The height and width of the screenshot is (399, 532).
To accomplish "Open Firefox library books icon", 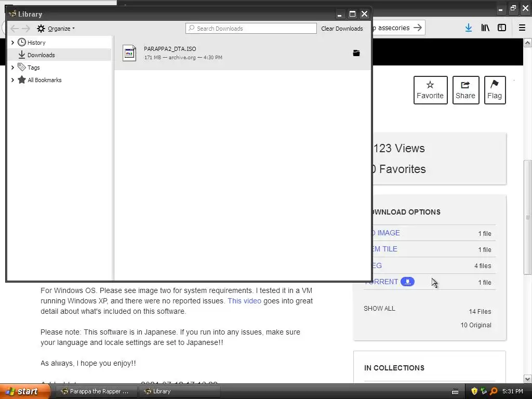I will click(485, 28).
